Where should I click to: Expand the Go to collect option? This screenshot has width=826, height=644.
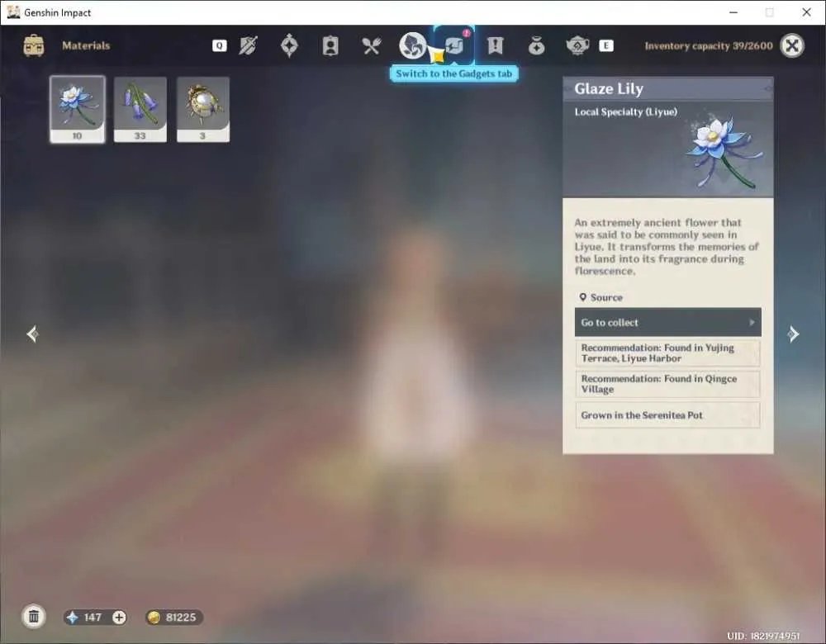667,322
